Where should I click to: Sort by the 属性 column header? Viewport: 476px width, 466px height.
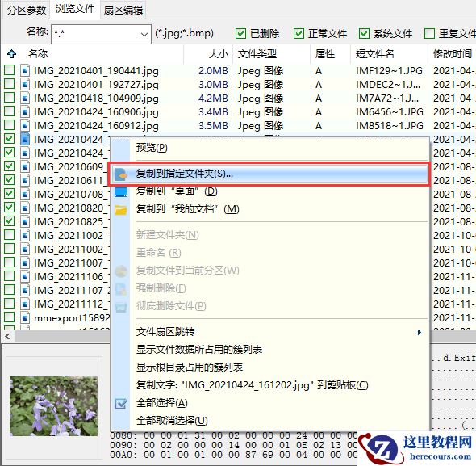click(x=325, y=54)
